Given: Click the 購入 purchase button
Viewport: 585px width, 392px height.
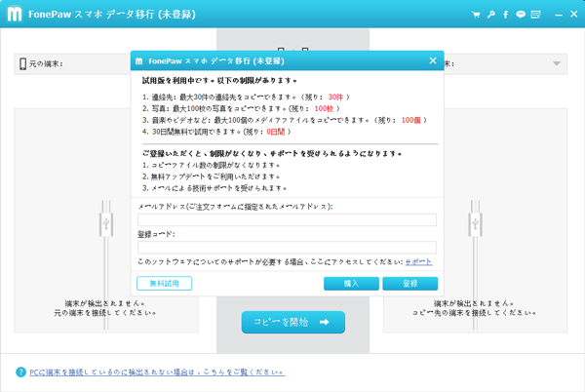Looking at the screenshot, I should click(x=351, y=284).
